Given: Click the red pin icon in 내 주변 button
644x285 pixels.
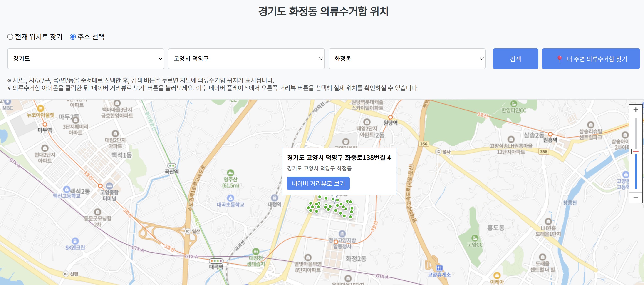Looking at the screenshot, I should pos(560,59).
